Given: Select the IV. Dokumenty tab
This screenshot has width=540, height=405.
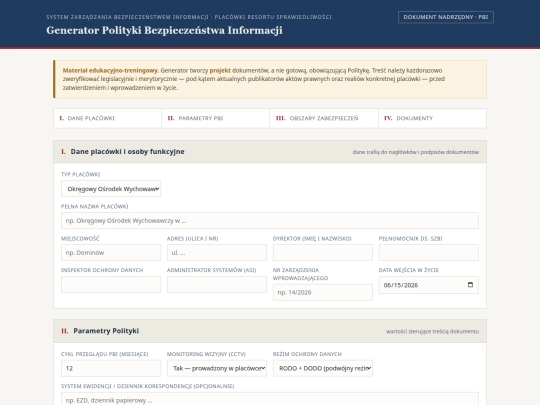Looking at the screenshot, I should point(432,118).
